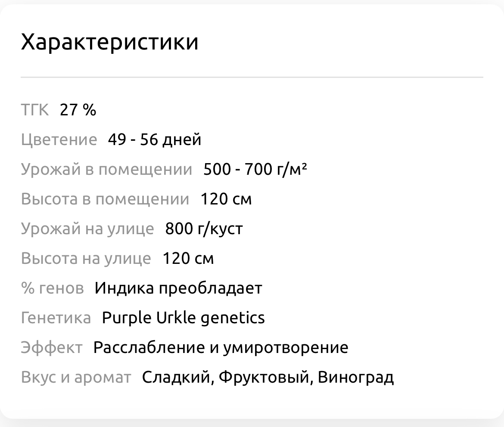Select the 27 % THC value

coord(78,110)
